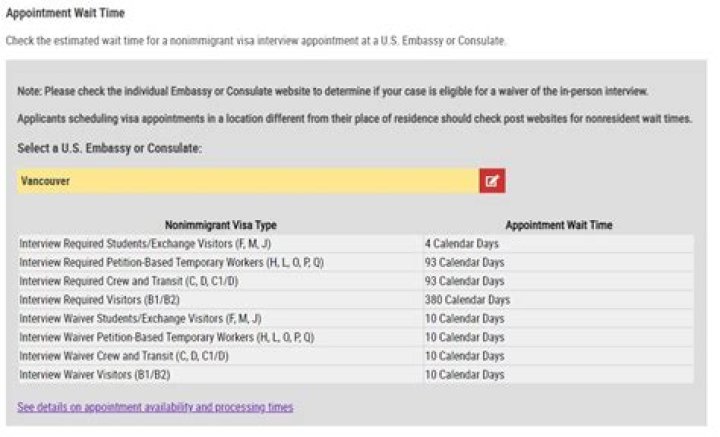This screenshot has height=437, width=720.
Task: Select Interview Required Students/Exchange Visitors row
Action: (x=356, y=244)
